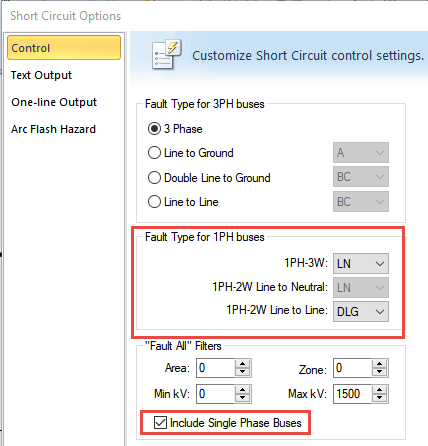Switch to One-line Output tab
Screen dimensions: 428x446
54,102
